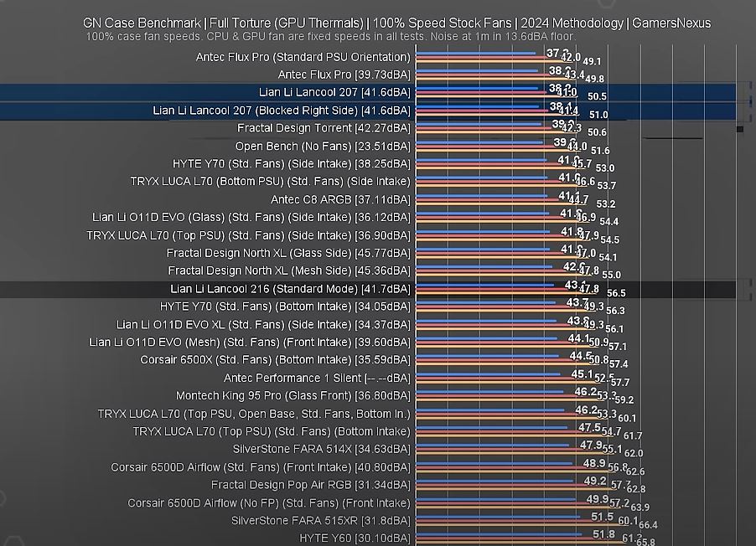Click the 49.8 value on the chart
Viewport: 756px width, 546px height.
[x=594, y=79]
